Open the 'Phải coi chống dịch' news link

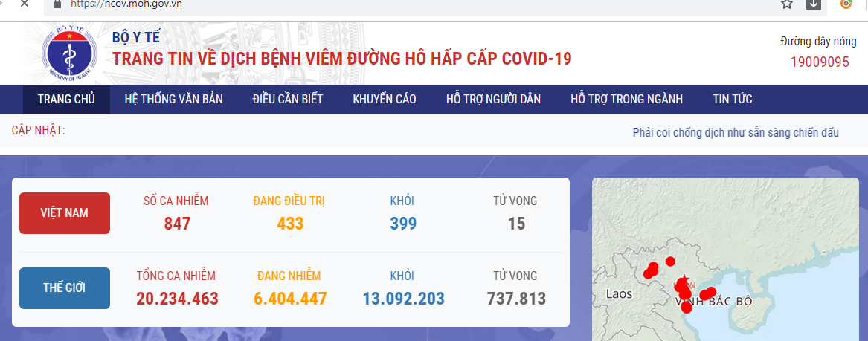735,133
